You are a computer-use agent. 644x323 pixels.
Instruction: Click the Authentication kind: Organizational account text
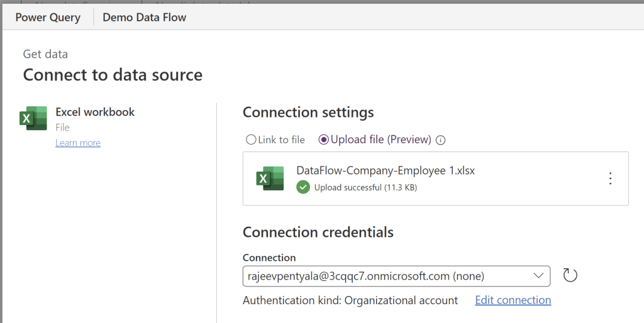[x=350, y=300]
